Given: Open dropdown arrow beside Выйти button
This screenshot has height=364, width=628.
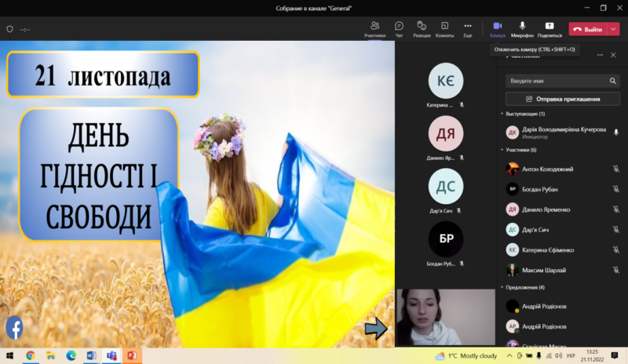Looking at the screenshot, I should [614, 29].
